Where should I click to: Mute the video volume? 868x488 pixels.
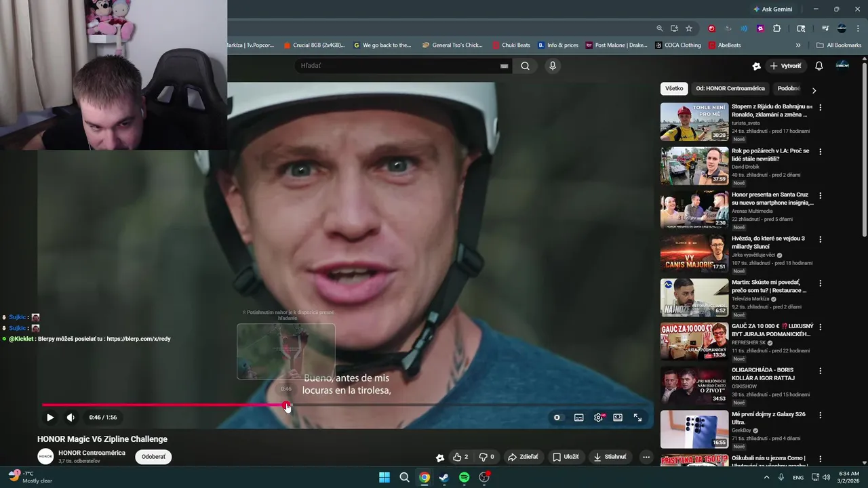coord(71,418)
